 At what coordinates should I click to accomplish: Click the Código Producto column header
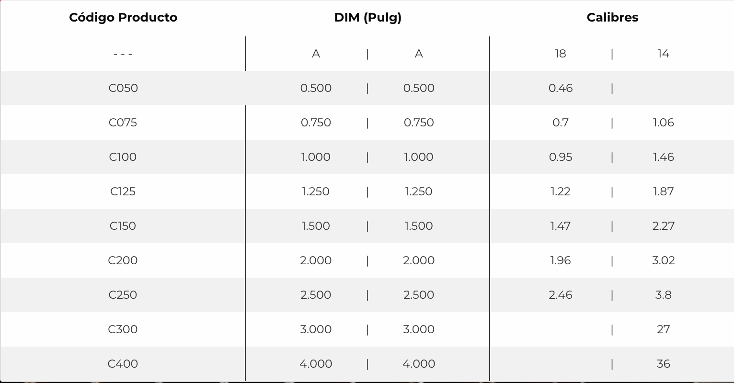click(123, 17)
